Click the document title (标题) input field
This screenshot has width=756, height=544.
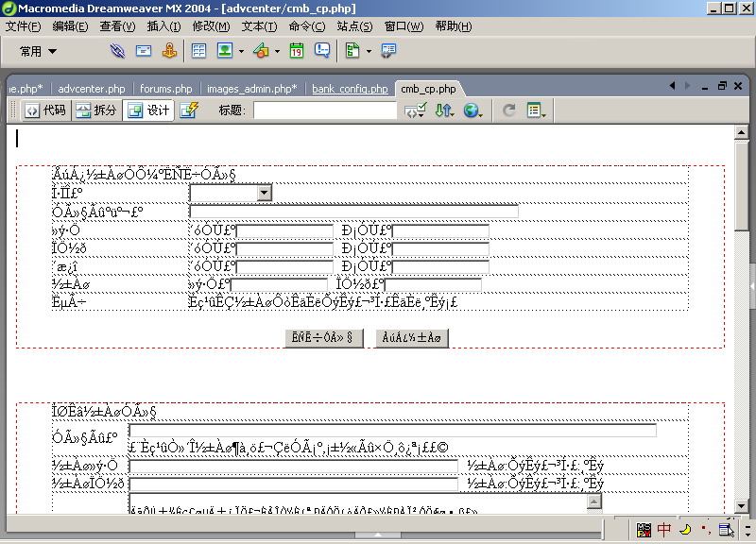click(324, 110)
